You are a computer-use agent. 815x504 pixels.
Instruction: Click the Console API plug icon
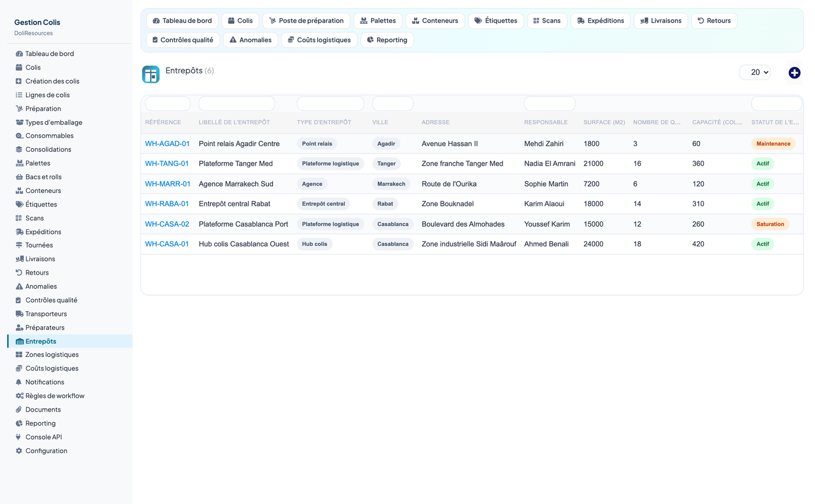coord(19,437)
